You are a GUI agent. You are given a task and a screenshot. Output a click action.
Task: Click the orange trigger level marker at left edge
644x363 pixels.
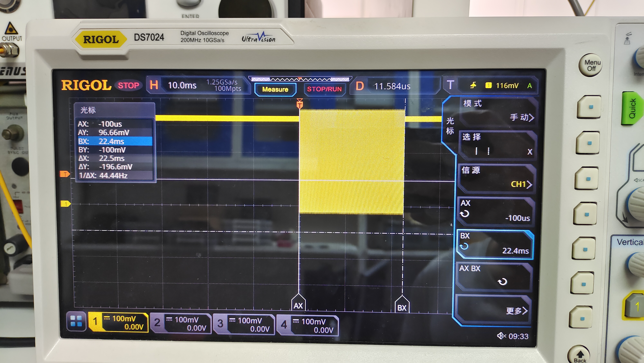[x=65, y=174]
